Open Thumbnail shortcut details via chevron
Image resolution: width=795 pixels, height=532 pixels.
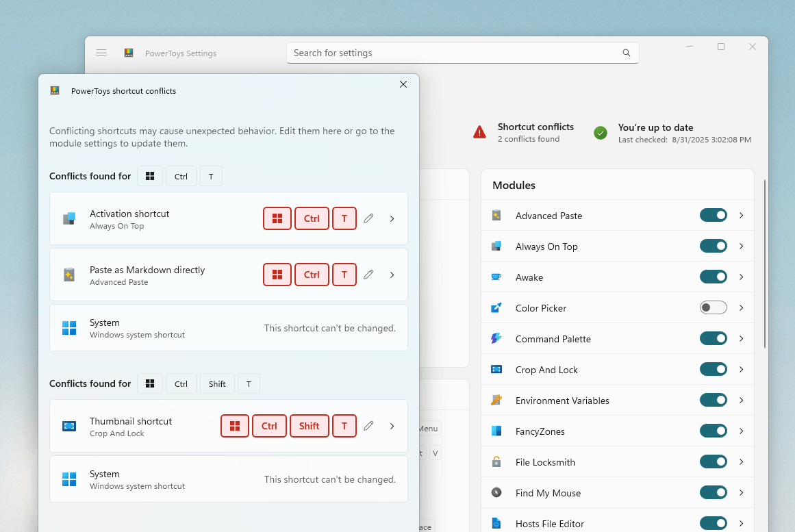click(x=392, y=426)
